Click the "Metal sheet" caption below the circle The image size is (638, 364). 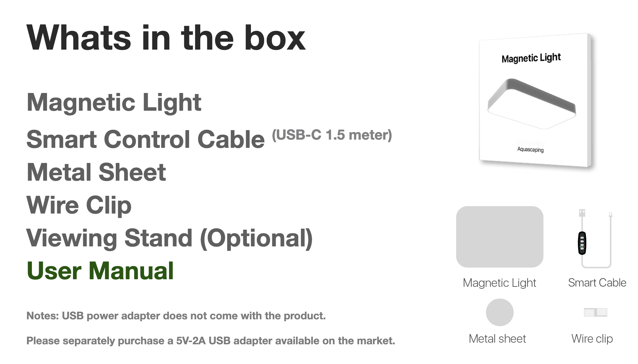pos(497,339)
